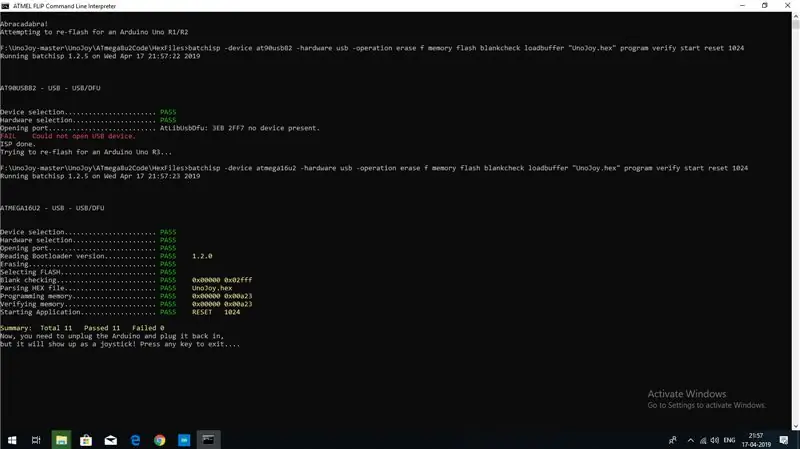The width and height of the screenshot is (800, 449).
Task: Open the People icon in system tray
Action: pos(672,440)
